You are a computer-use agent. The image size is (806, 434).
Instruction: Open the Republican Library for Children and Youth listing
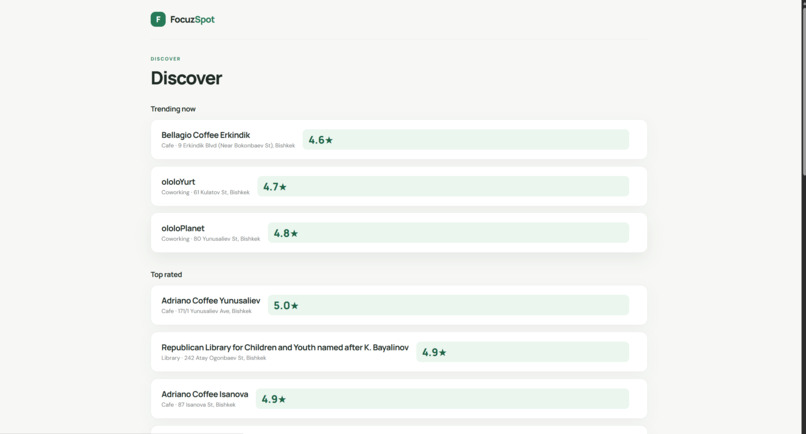click(x=399, y=352)
